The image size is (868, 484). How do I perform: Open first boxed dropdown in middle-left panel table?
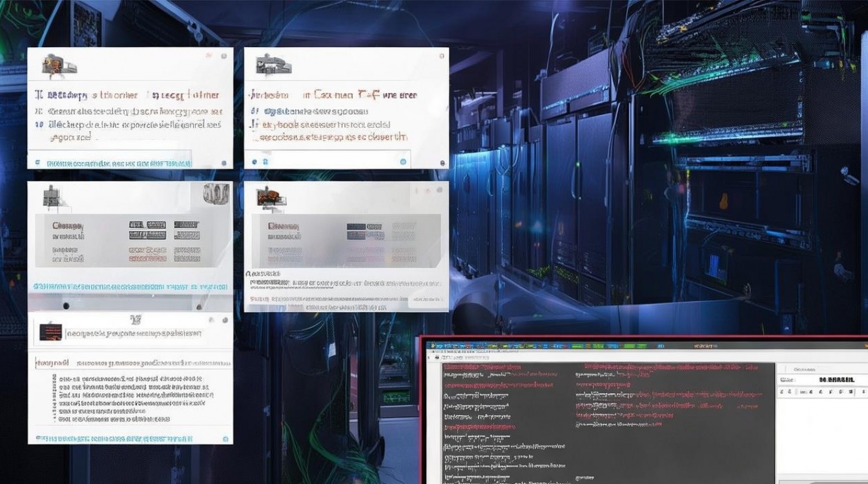coord(147,225)
